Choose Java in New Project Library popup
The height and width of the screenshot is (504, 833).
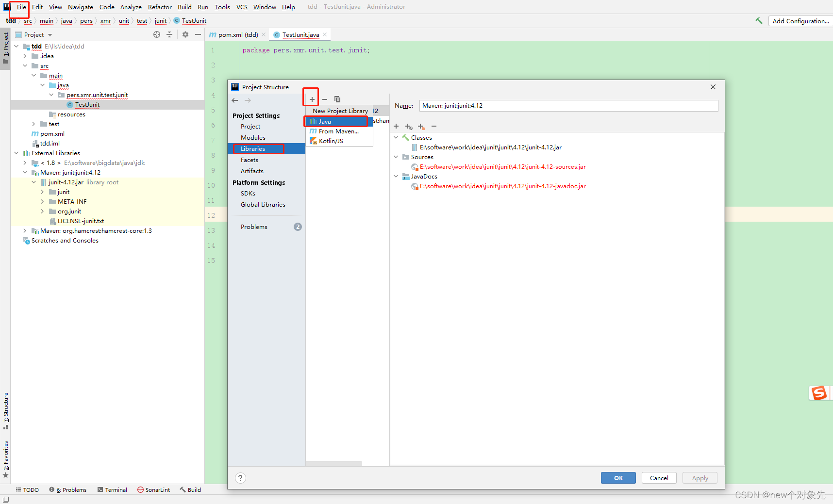(339, 121)
